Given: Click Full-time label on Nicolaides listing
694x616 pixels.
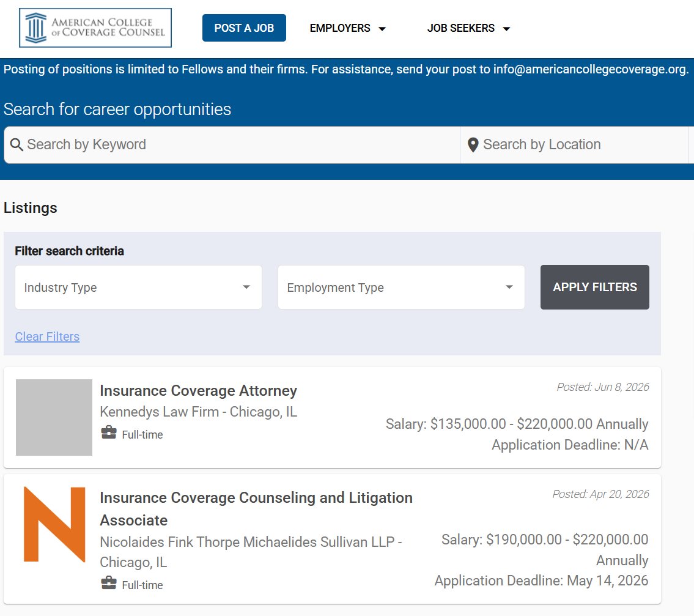Looking at the screenshot, I should click(142, 585).
